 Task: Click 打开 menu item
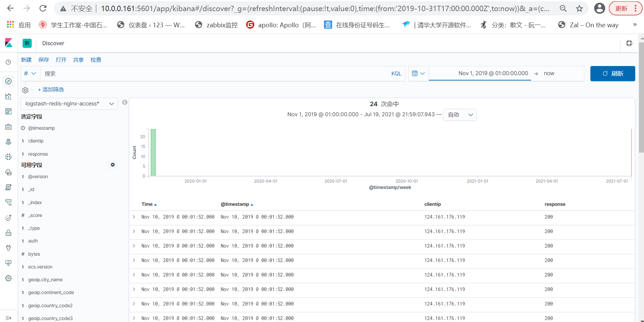click(x=61, y=60)
